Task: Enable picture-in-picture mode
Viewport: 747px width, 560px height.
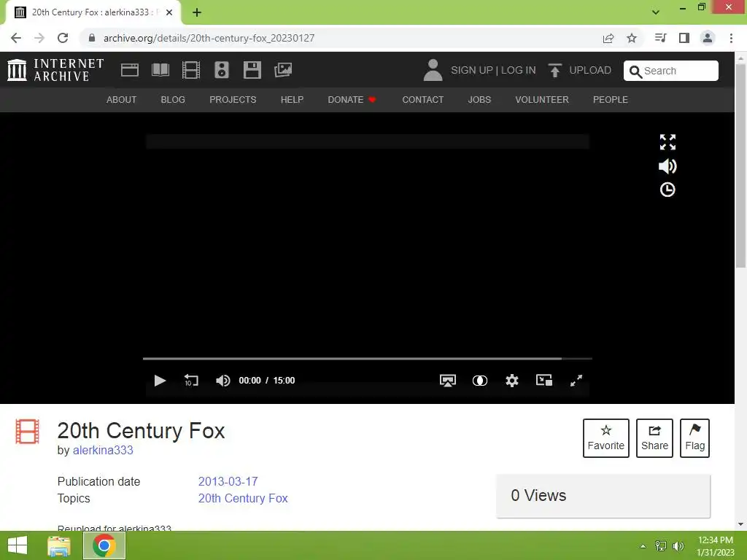Action: pos(544,380)
